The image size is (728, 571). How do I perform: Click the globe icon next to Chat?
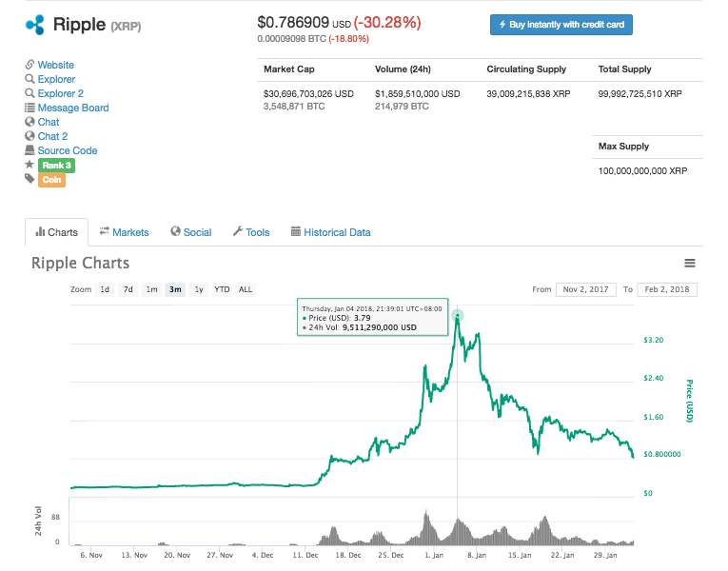click(x=30, y=122)
